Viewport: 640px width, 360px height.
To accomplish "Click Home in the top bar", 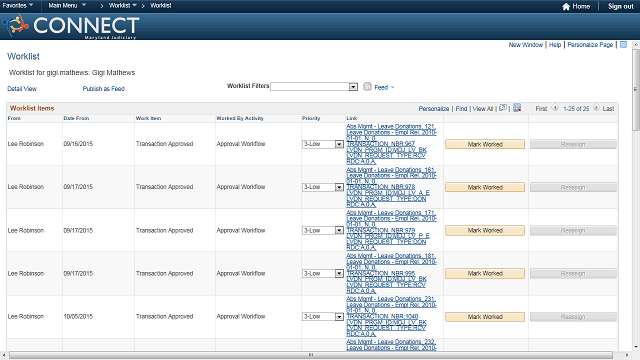I will pos(581,7).
